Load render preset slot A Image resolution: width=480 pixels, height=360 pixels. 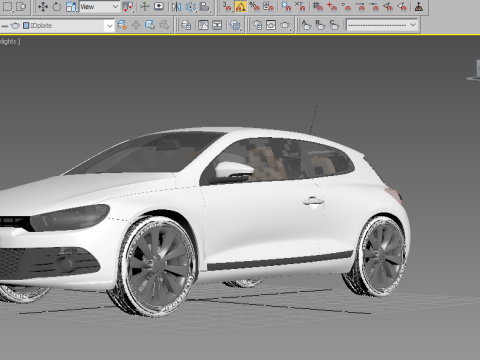tap(306, 25)
